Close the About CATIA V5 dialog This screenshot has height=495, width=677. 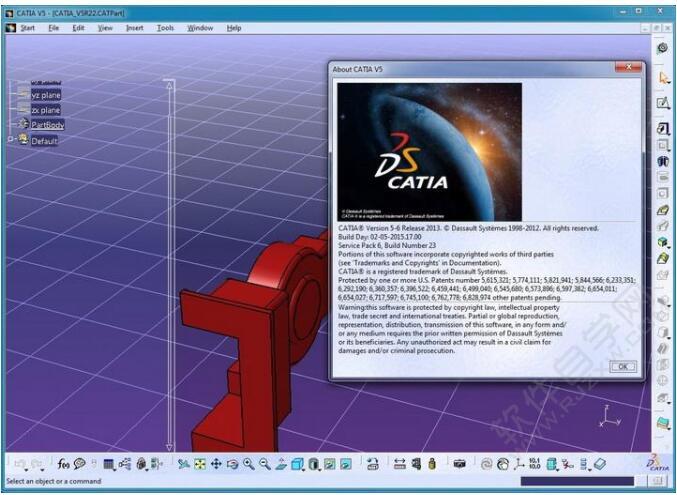628,67
